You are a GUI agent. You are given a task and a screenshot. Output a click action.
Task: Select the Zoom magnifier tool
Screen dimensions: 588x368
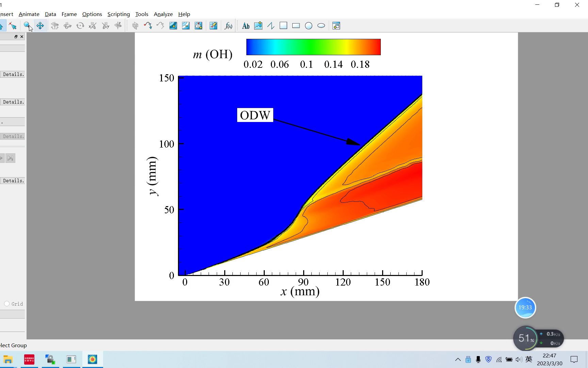coord(27,26)
